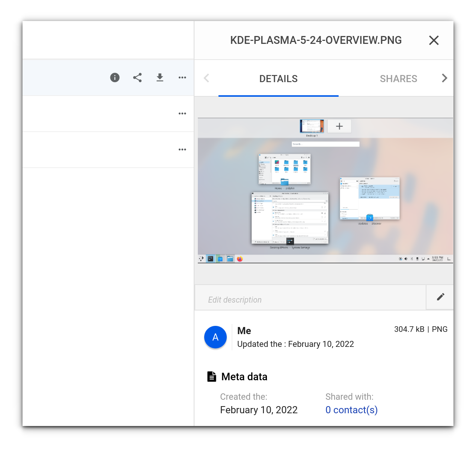Open the '0 contact(s)' shared link
This screenshot has width=476, height=450.
[351, 410]
